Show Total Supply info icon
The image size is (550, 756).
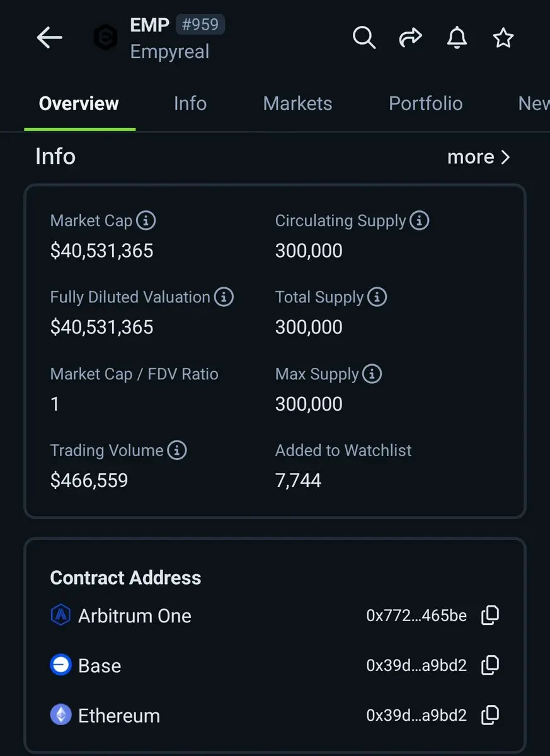coord(377,297)
